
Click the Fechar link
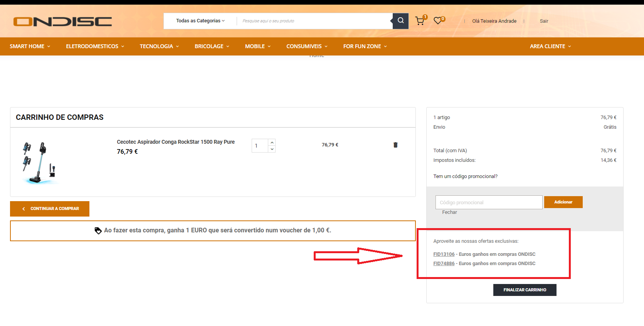(449, 212)
